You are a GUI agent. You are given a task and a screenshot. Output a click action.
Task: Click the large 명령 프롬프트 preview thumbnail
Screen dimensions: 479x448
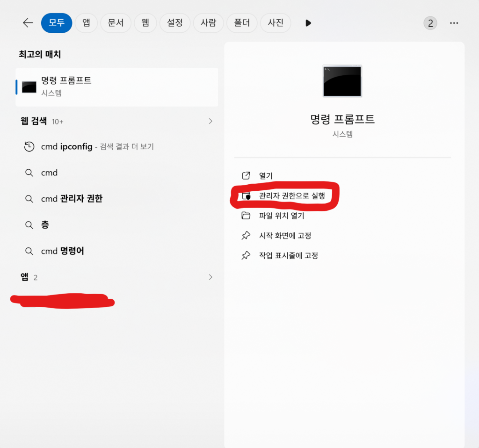click(342, 81)
